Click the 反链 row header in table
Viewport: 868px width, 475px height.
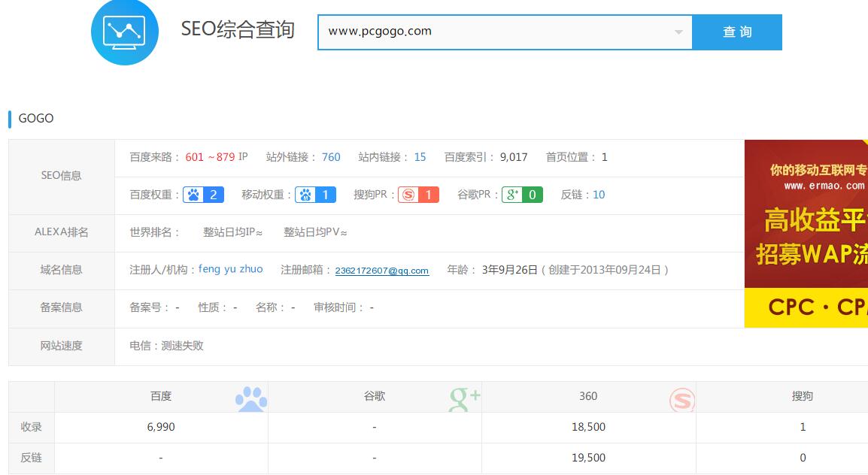[32, 458]
